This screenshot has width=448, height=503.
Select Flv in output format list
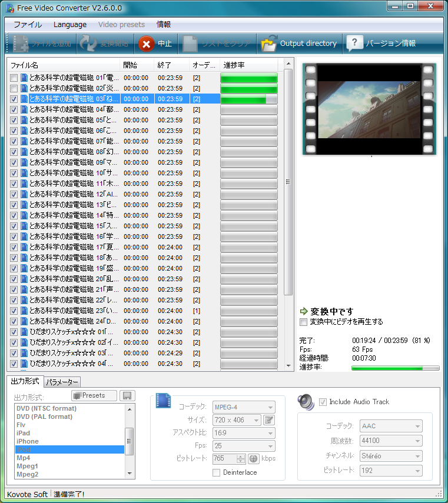pyautogui.click(x=70, y=425)
